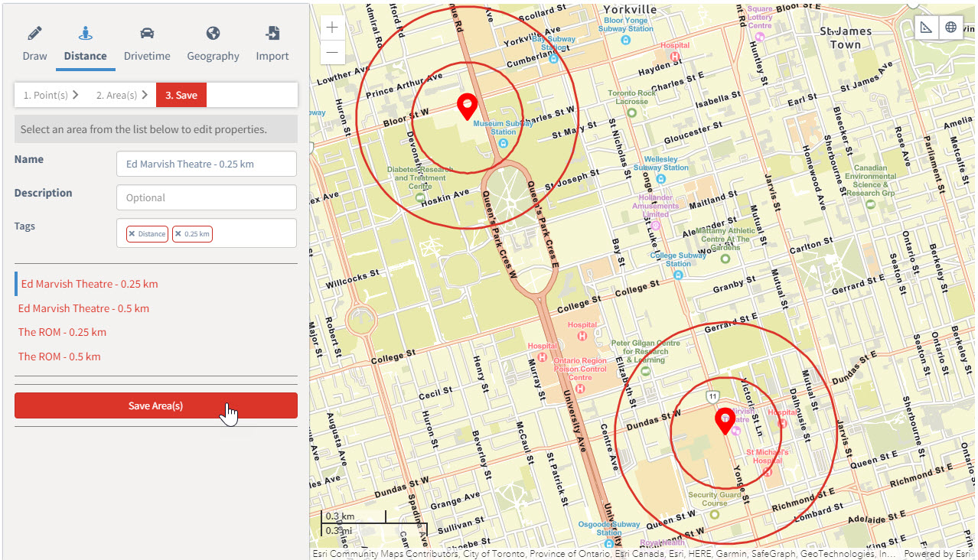Click the Security Guard Course marker
The height and width of the screenshot is (560, 978).
click(x=714, y=514)
